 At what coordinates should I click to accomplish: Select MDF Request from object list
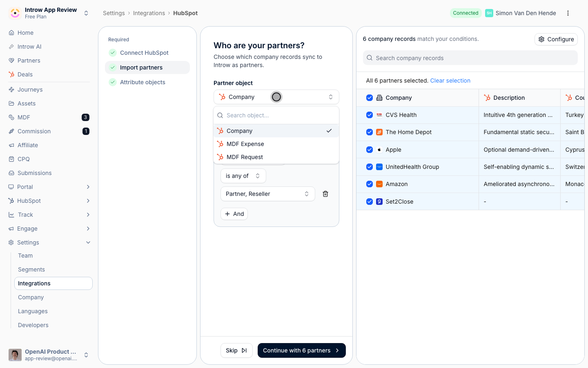[276, 157]
